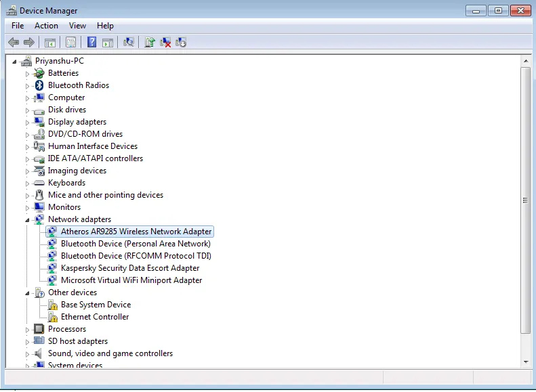Open the View menu
The image size is (536, 392).
pos(77,26)
